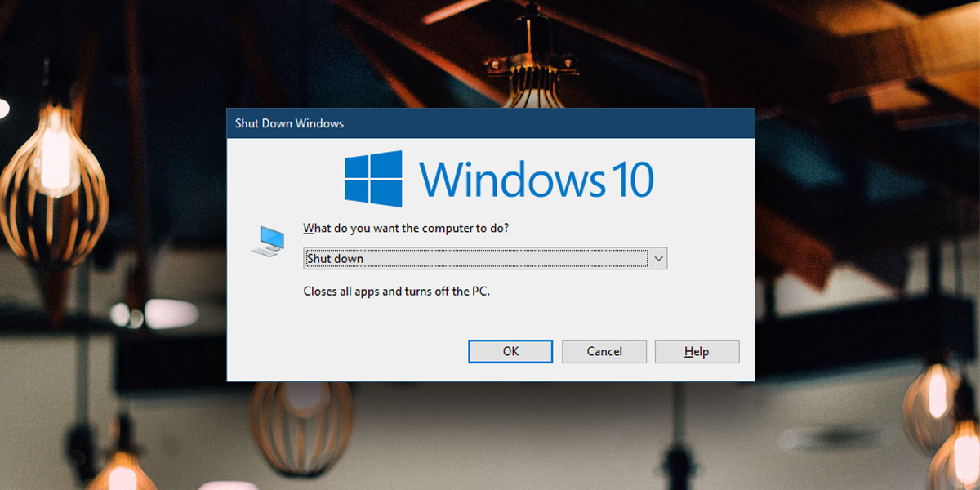Click the 'Windows 10' wordmark text
980x490 pixels.
537,179
